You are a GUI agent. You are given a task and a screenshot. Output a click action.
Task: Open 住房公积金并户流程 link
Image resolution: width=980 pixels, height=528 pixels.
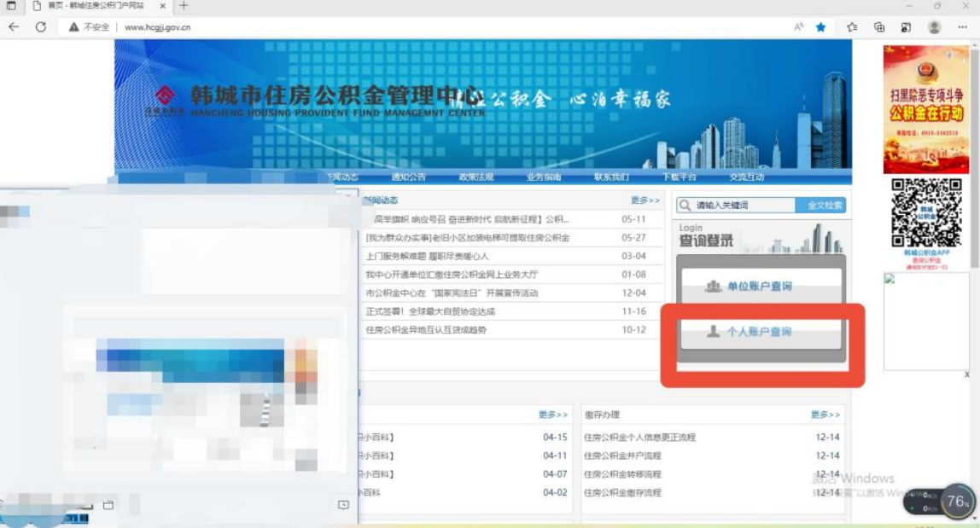[622, 455]
